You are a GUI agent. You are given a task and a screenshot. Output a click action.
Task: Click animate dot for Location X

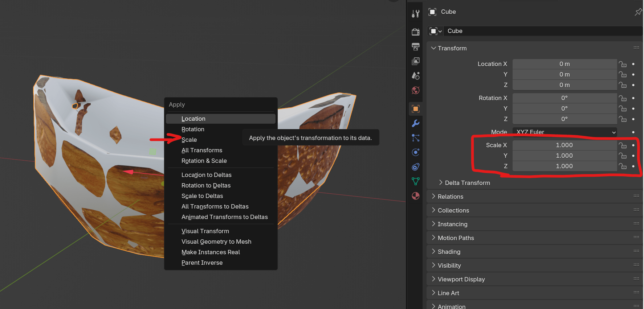[633, 64]
